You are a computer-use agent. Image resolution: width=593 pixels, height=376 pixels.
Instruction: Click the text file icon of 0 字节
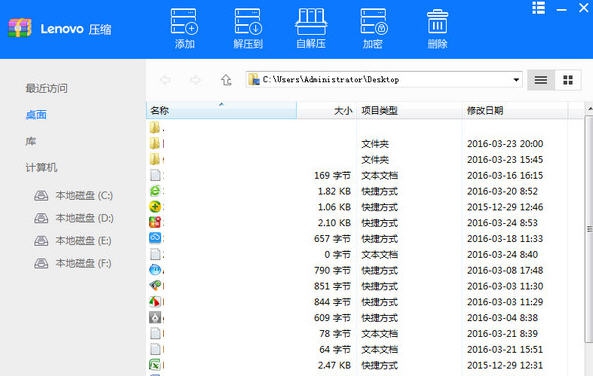click(155, 254)
